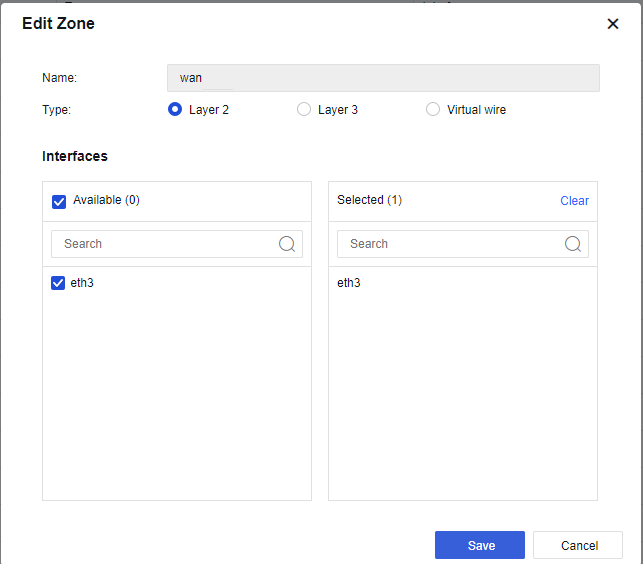
Task: Click the Name field containing wan
Action: pos(383,78)
